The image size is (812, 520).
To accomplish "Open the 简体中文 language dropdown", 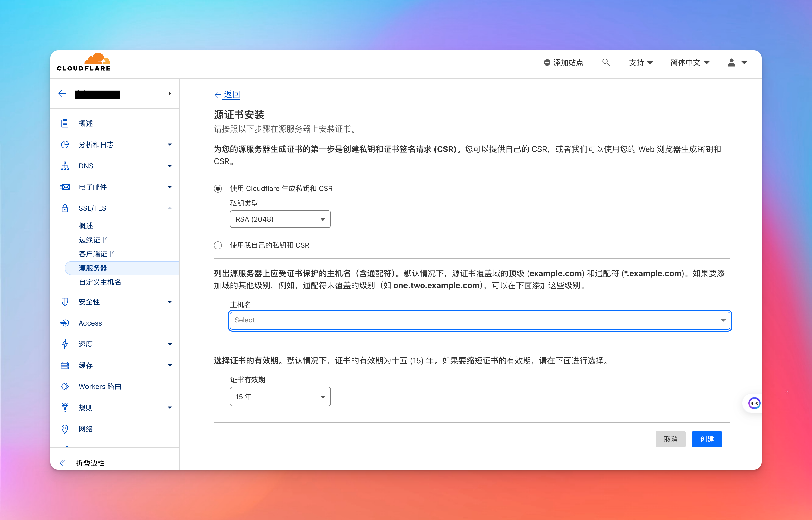I will [x=690, y=62].
